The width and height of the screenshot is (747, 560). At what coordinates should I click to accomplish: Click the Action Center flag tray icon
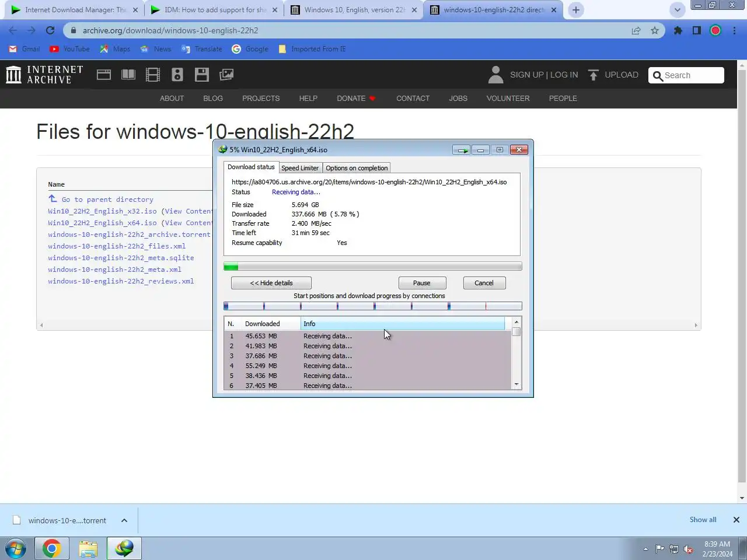tap(659, 549)
